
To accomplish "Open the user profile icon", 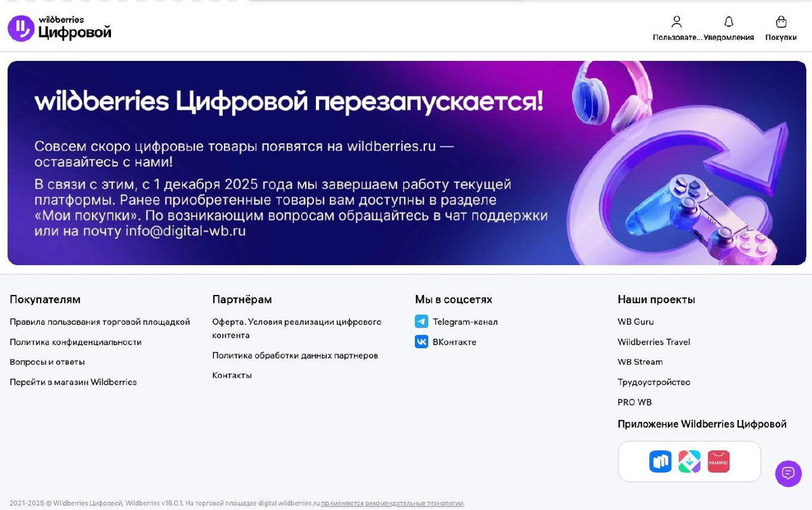I will tap(677, 22).
